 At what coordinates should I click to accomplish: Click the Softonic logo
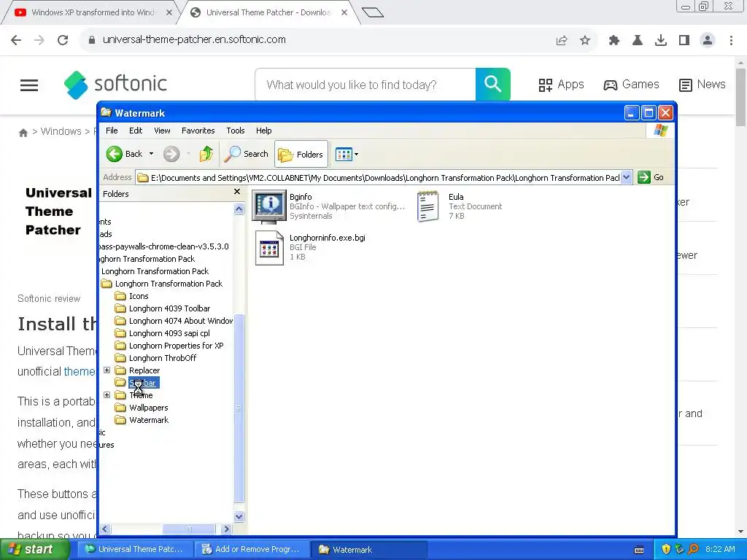pos(115,85)
